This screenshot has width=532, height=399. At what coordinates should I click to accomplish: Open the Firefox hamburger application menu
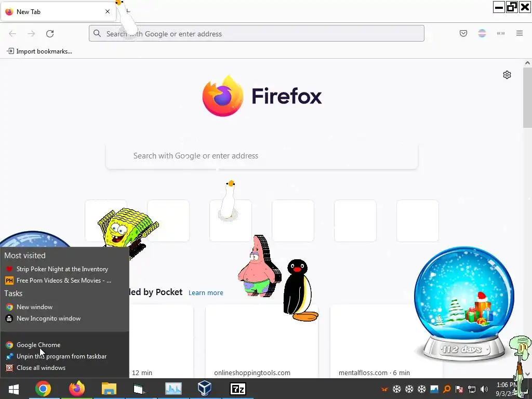tap(520, 33)
